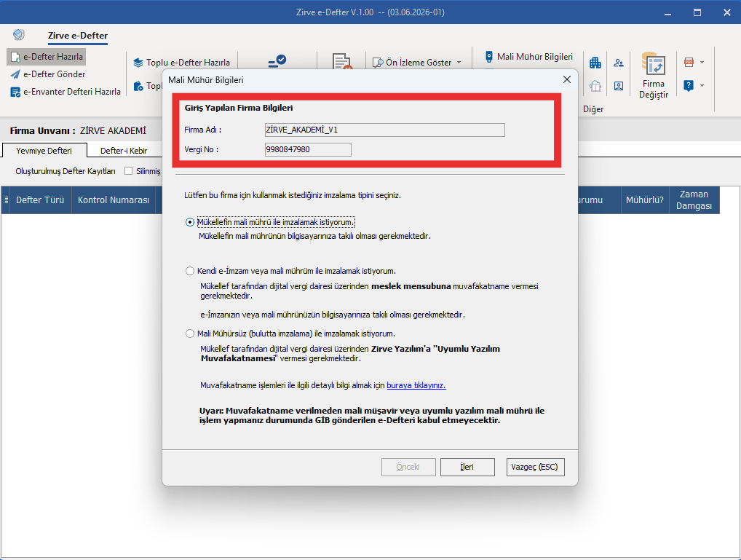Expand the Ön İzleme Göster dropdown arrow

tap(459, 63)
